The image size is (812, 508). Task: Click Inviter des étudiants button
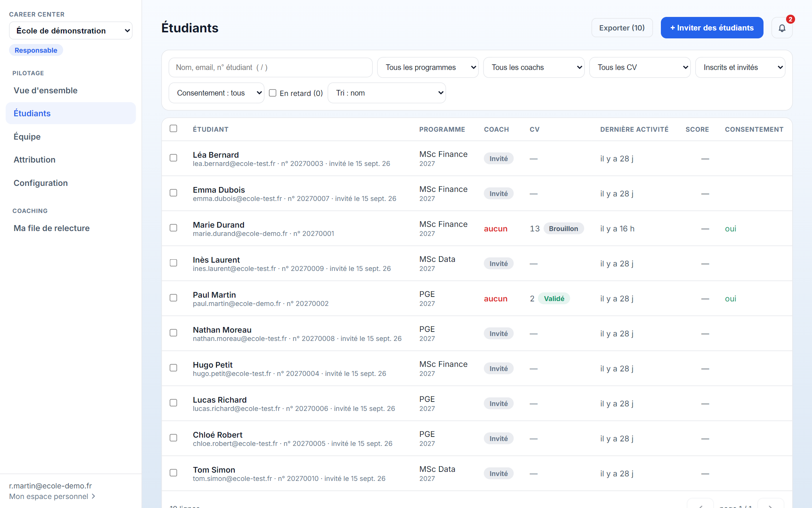coord(712,28)
